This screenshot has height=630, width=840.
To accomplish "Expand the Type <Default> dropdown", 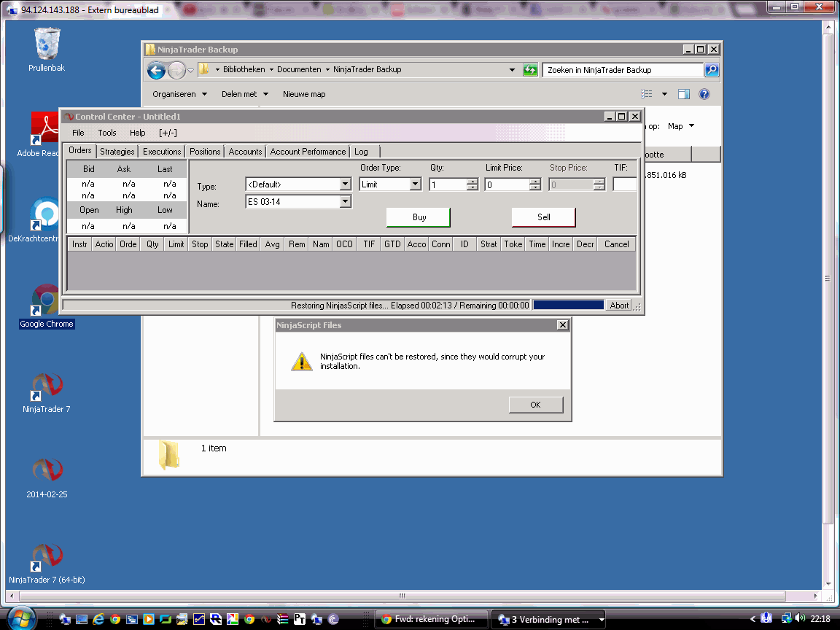I will tap(345, 184).
